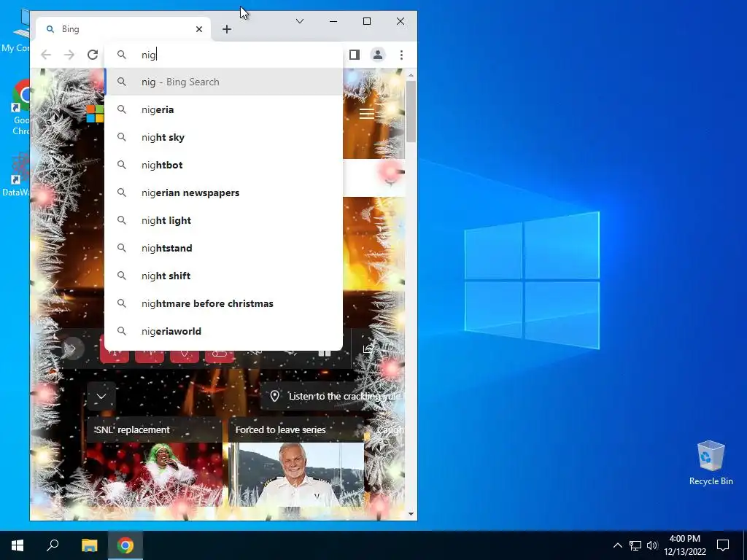This screenshot has height=560, width=747.
Task: Open File Explorer from the taskbar
Action: [89, 545]
